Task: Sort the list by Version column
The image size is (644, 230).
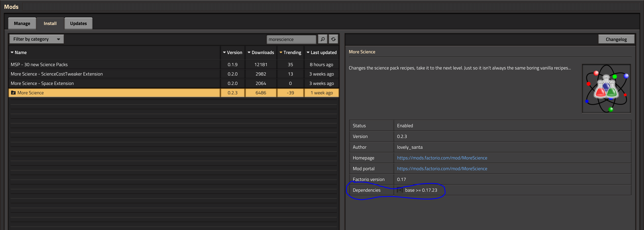Action: tap(232, 53)
